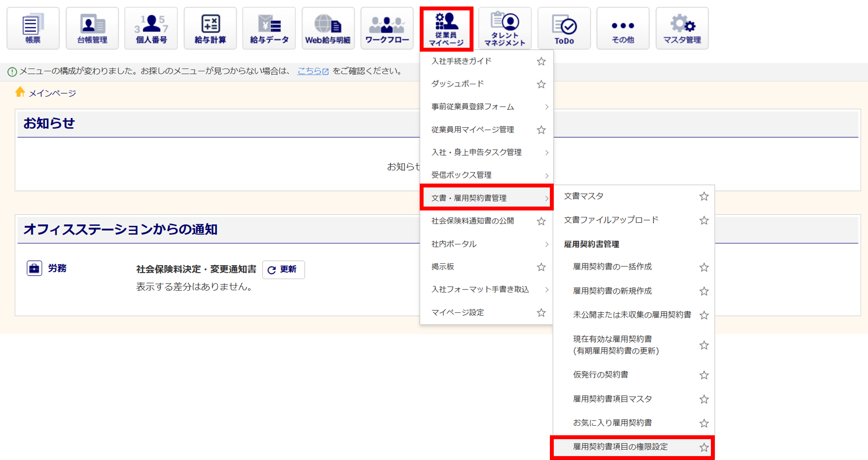Open the その他 three-dots menu
Screen dimensions: 868x460
623,28
